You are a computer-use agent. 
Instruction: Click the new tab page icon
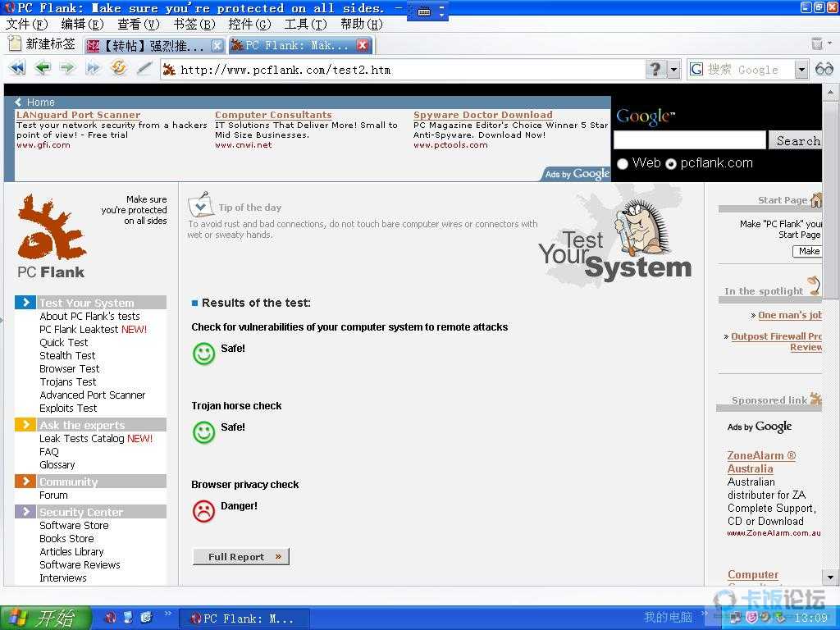15,43
